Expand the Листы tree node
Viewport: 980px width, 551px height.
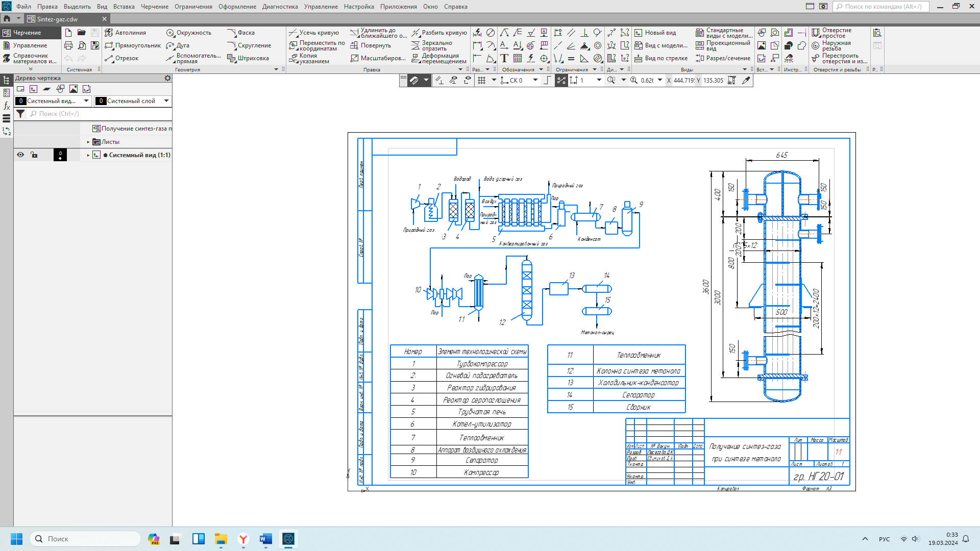[x=88, y=142]
